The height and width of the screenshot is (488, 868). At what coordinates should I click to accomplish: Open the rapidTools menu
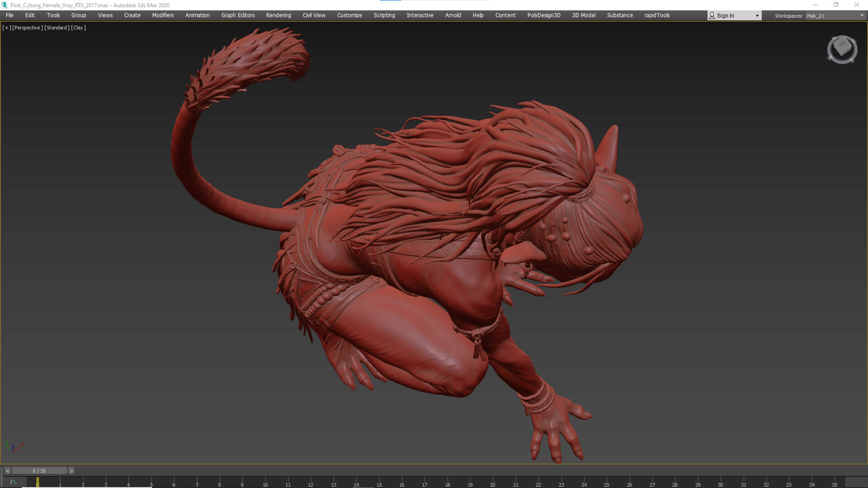click(x=657, y=15)
